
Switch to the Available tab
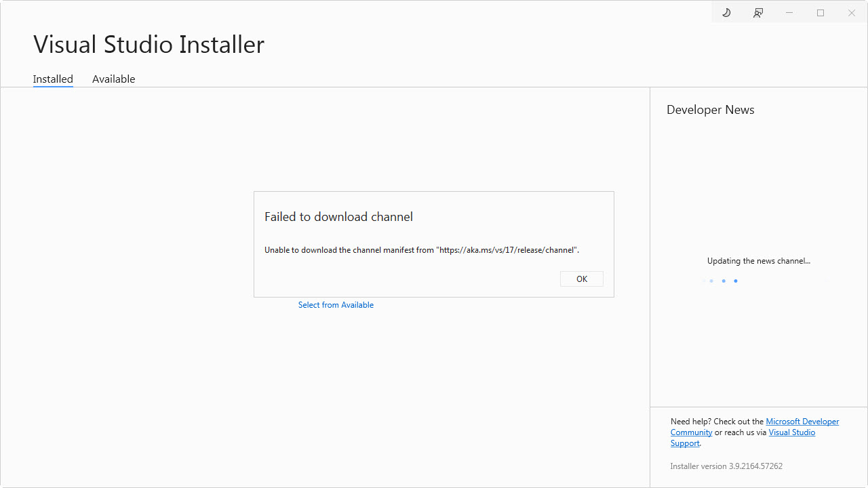pos(114,79)
